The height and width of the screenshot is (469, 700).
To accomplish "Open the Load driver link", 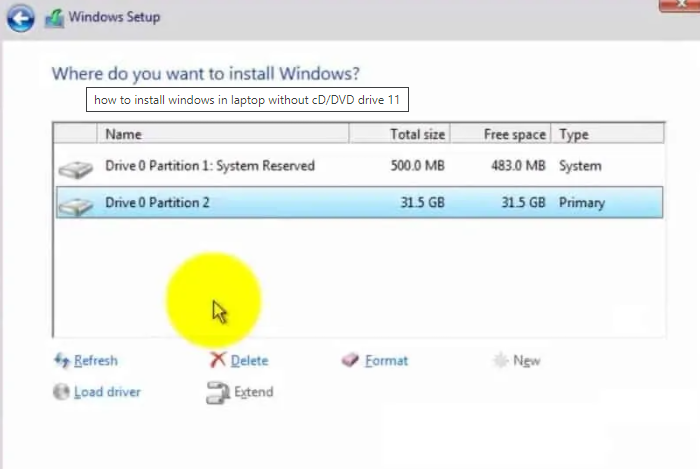I will (x=107, y=392).
